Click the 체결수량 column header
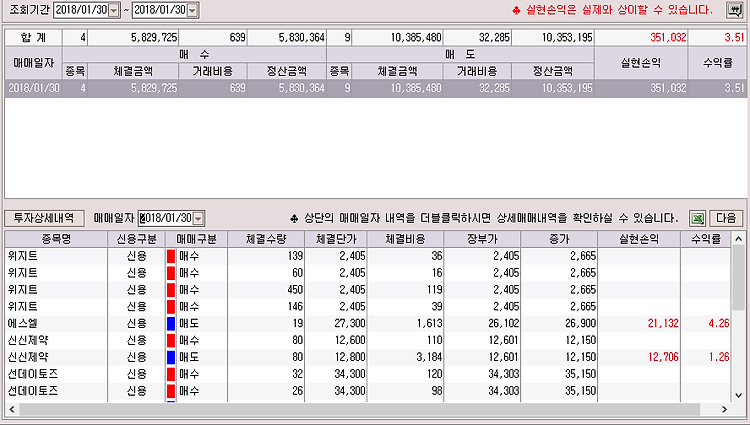 (x=266, y=239)
